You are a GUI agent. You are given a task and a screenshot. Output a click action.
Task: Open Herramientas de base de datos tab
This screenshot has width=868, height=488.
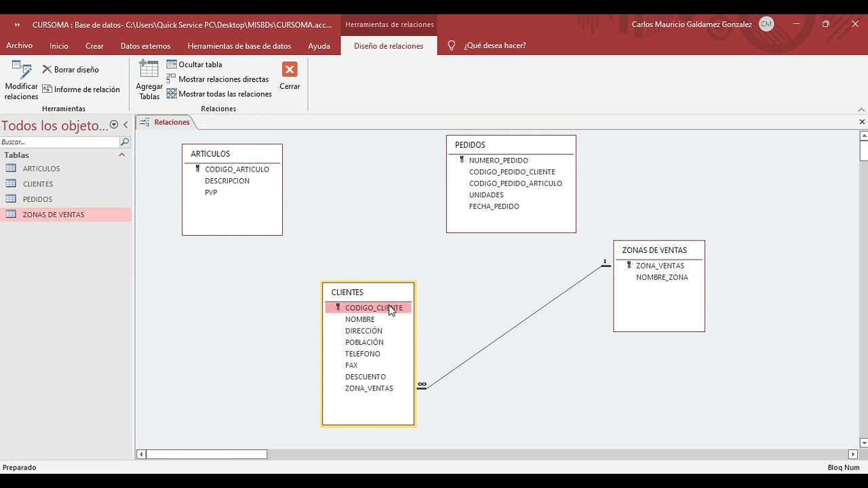239,46
